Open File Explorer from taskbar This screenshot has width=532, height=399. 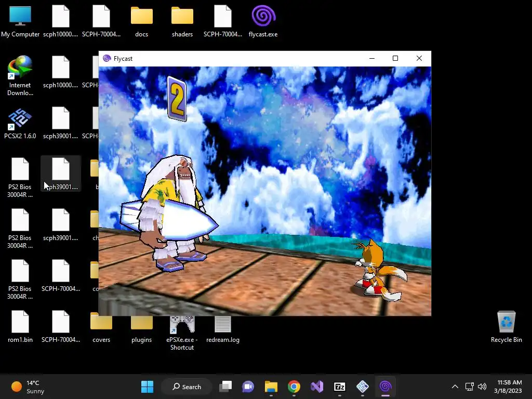pos(271,387)
